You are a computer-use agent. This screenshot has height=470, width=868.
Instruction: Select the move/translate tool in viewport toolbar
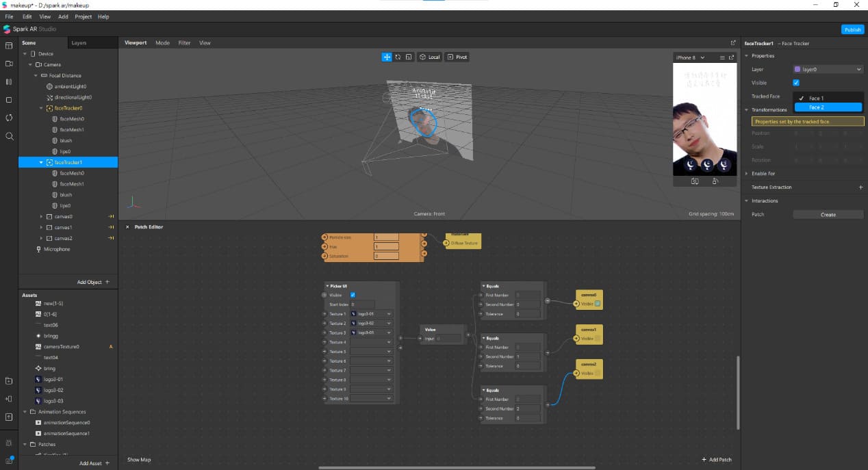387,57
